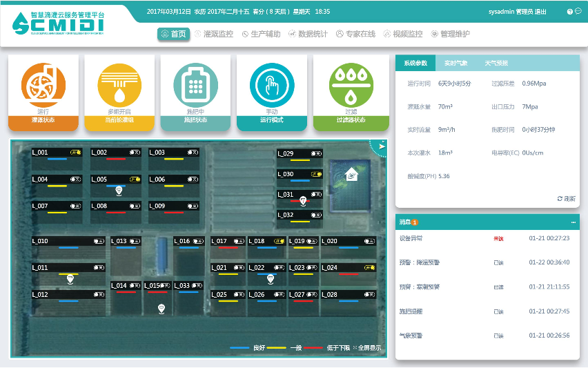Viewport: 588px width, 368px height.
Task: Click the help question mark icon
Action: [x=569, y=12]
